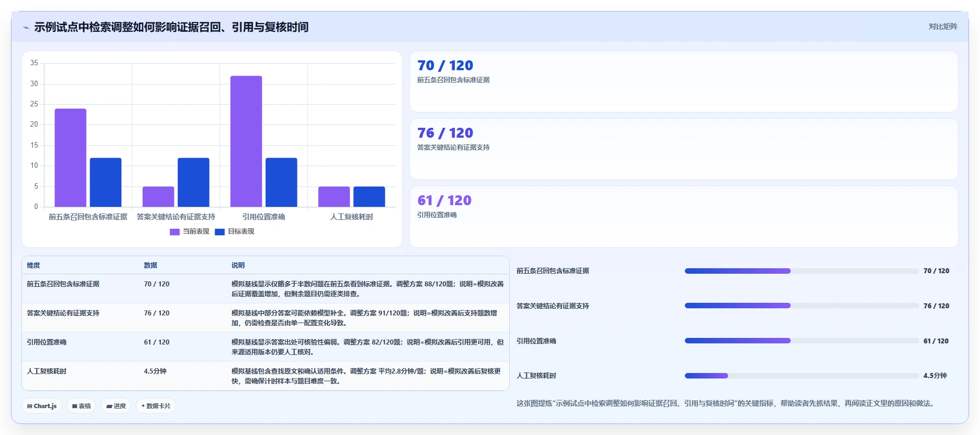Click the lightning icon beside the header title
The image size is (980, 435).
26,27
